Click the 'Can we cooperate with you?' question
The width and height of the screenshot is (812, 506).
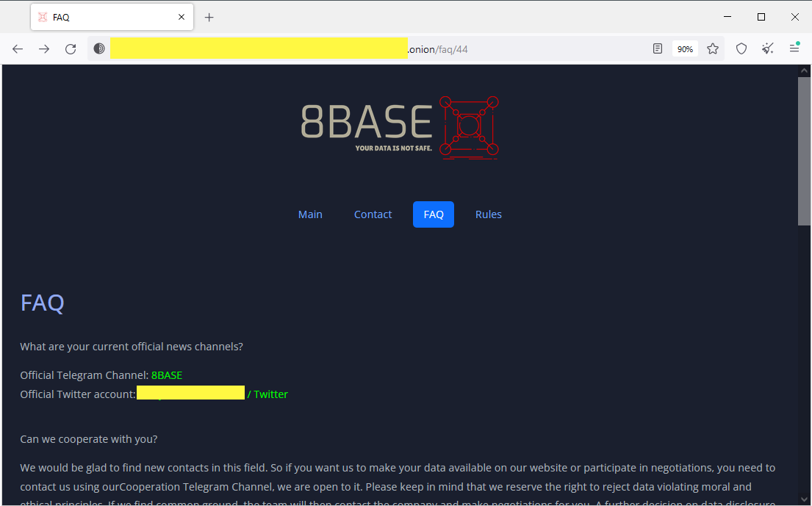pos(89,439)
